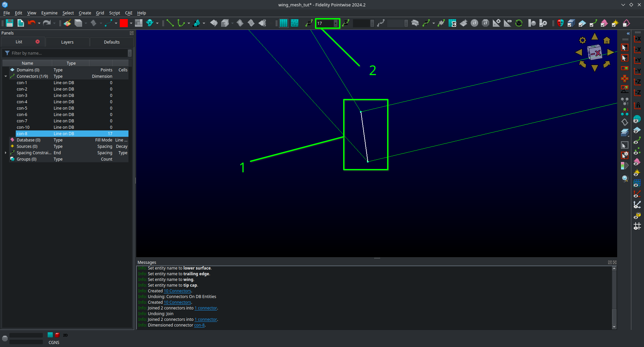The image size is (644, 347).
Task: Open the Distribute tool on the toolbar
Action: coord(346,23)
